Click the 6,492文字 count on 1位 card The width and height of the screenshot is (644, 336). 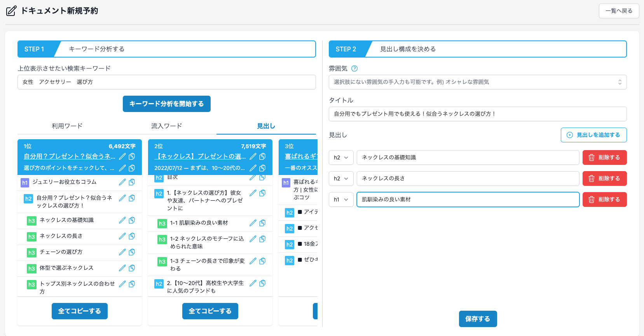pos(122,146)
